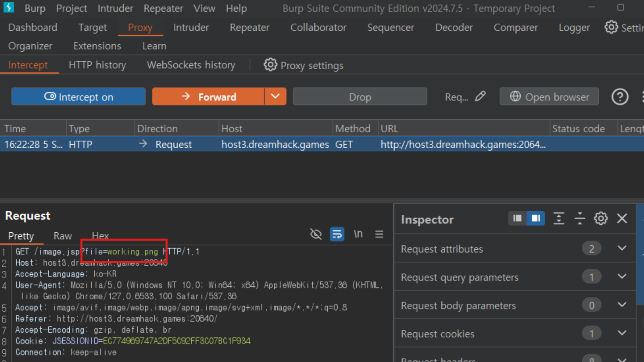Toggle the \n show newlines button

click(x=358, y=234)
